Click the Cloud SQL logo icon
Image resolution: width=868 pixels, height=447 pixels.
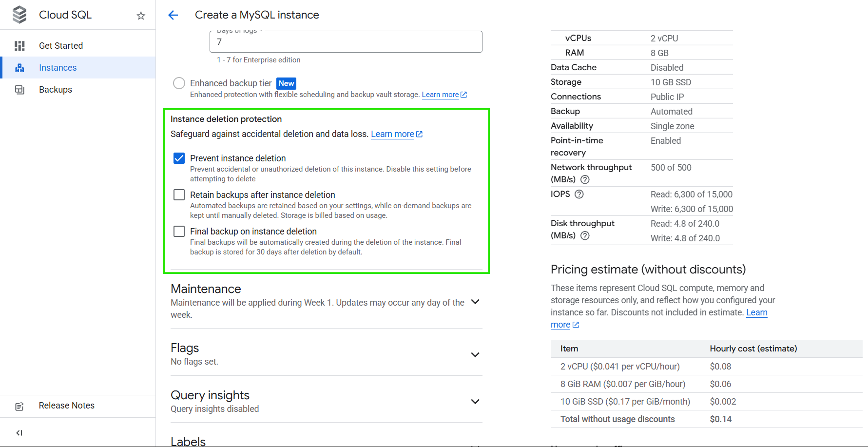(19, 15)
